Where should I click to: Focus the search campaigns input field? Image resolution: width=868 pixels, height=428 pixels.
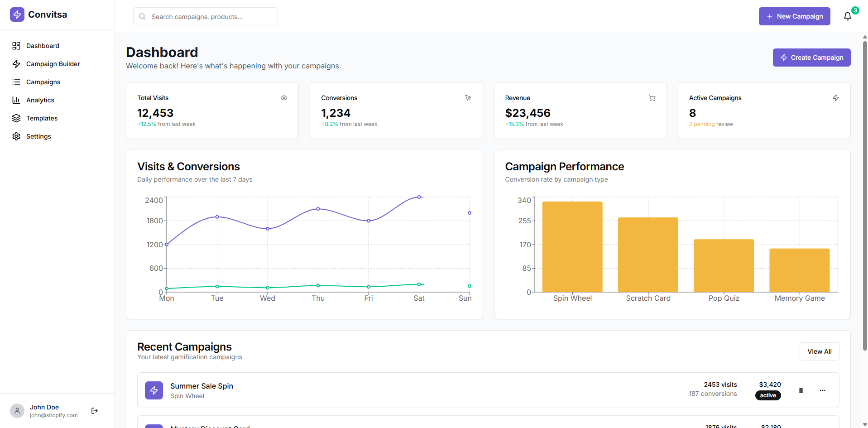click(x=206, y=17)
